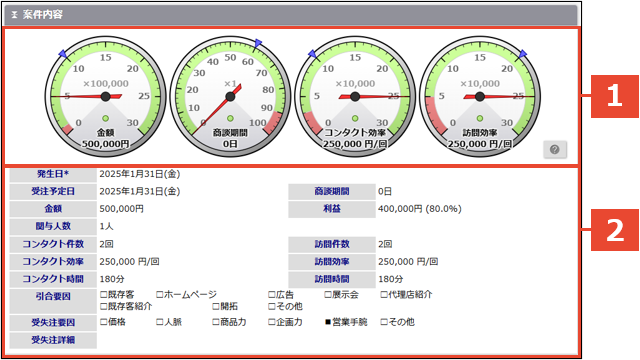Image resolution: width=640 pixels, height=360 pixels.
Task: Click the 引合要因 field label
Action: click(x=53, y=301)
